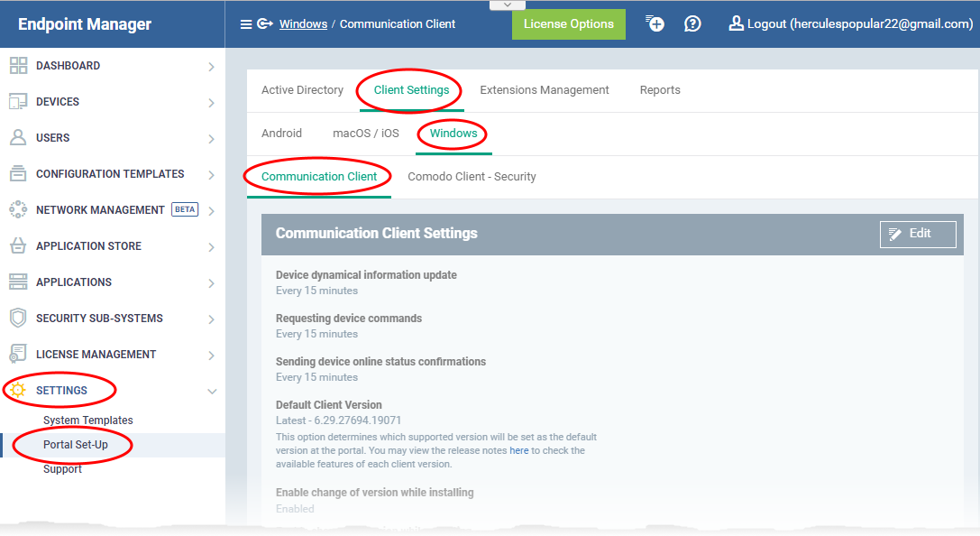Image resolution: width=980 pixels, height=536 pixels.
Task: Click the Application Store basket icon
Action: [x=18, y=245]
